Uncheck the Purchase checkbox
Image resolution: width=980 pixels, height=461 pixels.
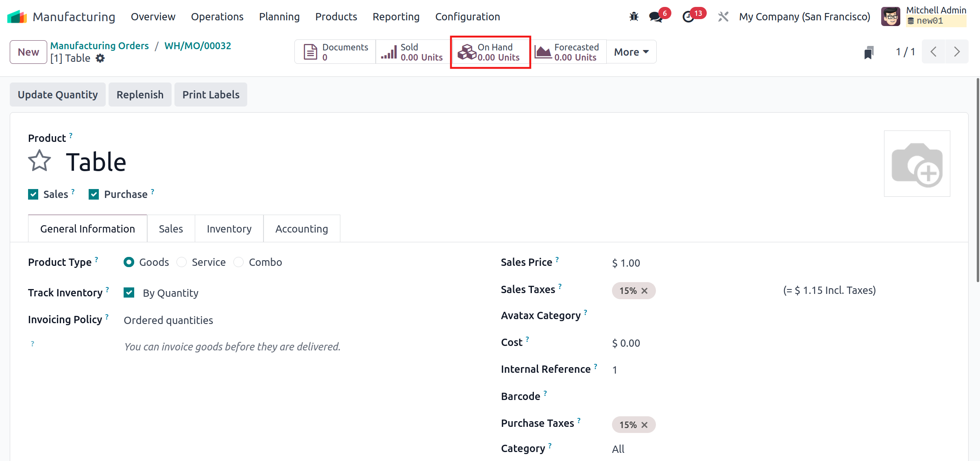pyautogui.click(x=94, y=194)
